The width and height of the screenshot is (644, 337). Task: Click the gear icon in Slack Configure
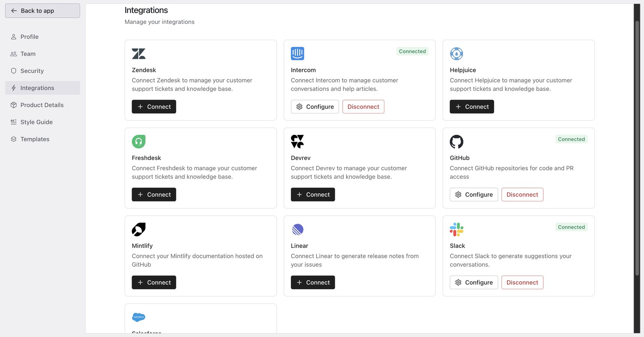[x=458, y=282]
